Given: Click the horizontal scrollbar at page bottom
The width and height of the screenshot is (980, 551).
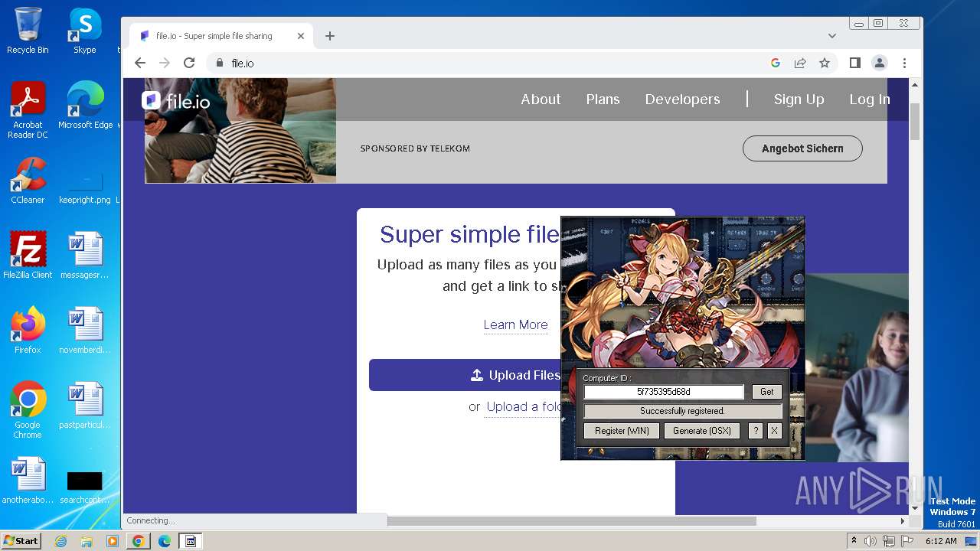Looking at the screenshot, I should 571,521.
